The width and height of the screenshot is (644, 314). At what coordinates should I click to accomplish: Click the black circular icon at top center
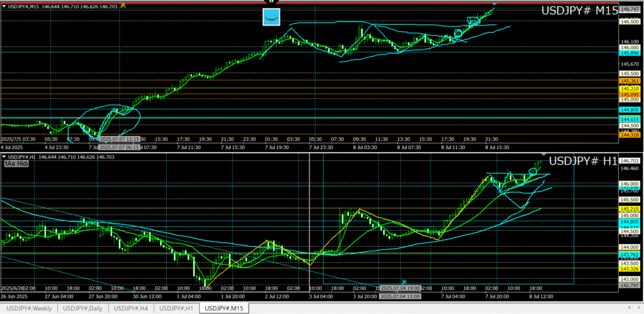click(x=266, y=2)
